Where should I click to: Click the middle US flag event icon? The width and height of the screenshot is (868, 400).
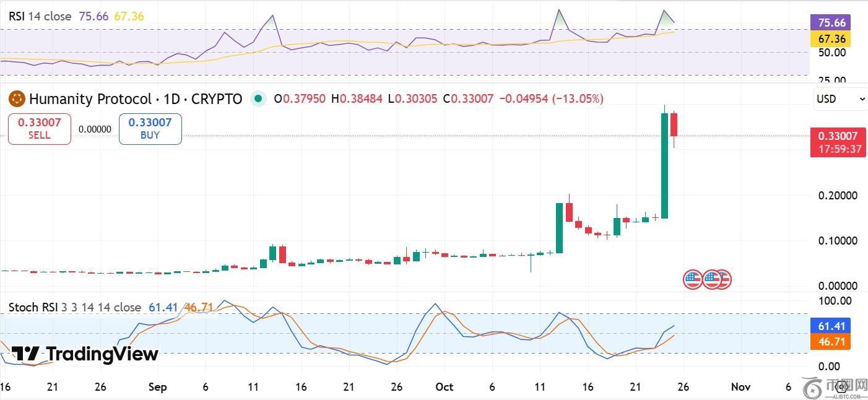coord(710,280)
